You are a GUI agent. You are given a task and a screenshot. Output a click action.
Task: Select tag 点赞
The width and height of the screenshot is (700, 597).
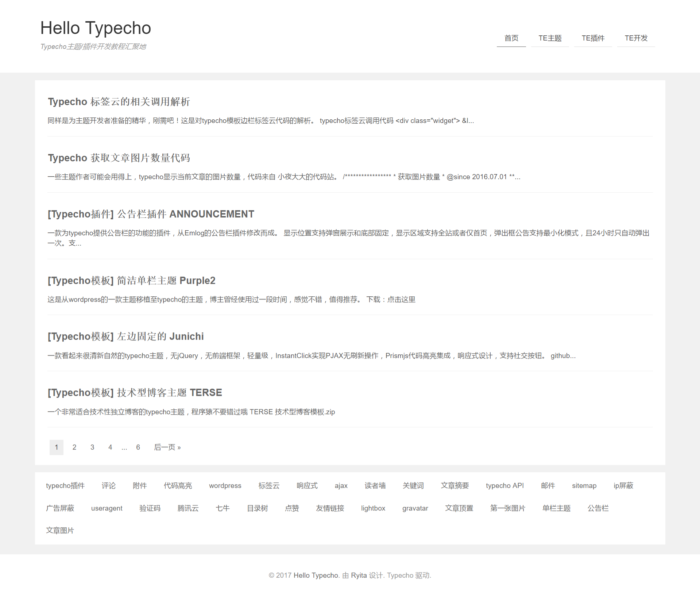[x=292, y=508]
